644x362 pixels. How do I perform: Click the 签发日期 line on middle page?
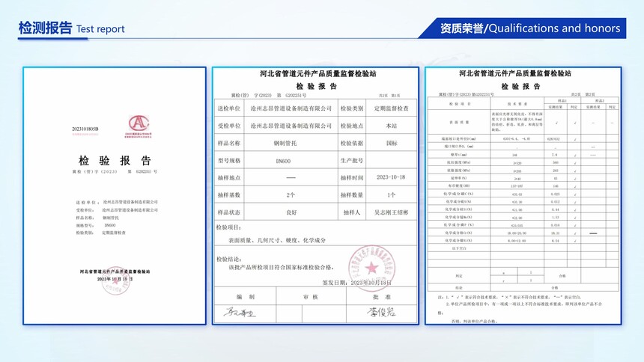[x=356, y=283]
